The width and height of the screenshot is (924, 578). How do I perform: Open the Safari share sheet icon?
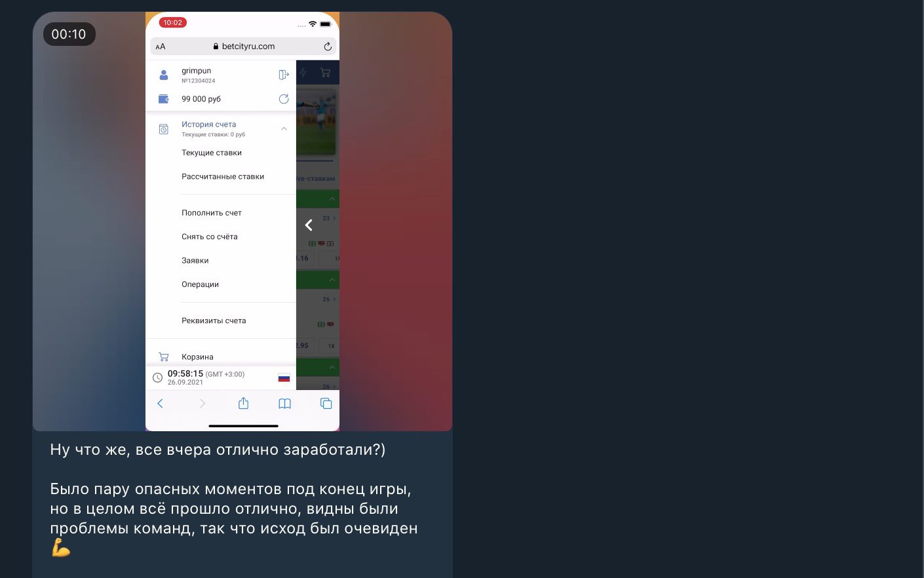(243, 403)
